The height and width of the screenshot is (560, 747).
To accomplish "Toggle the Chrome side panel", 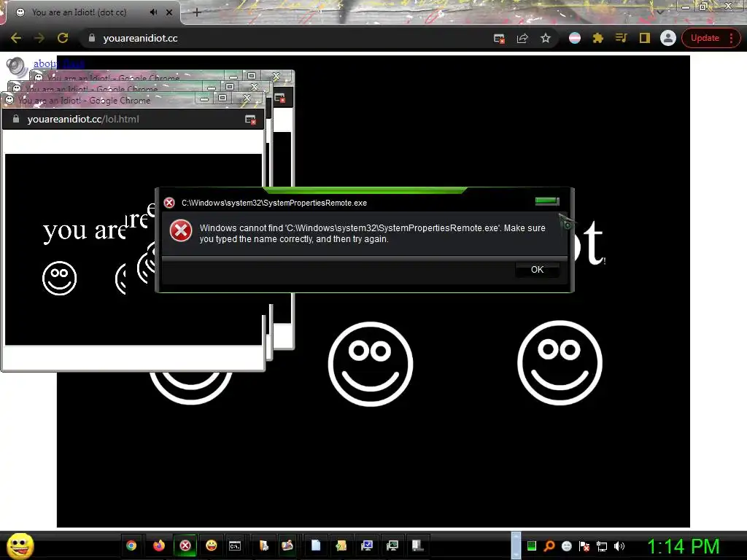I will point(645,38).
